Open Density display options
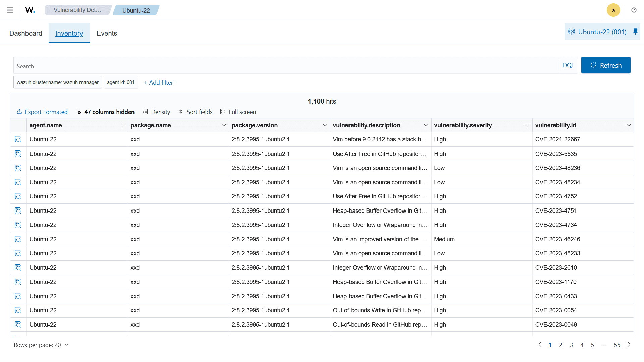 tap(156, 112)
